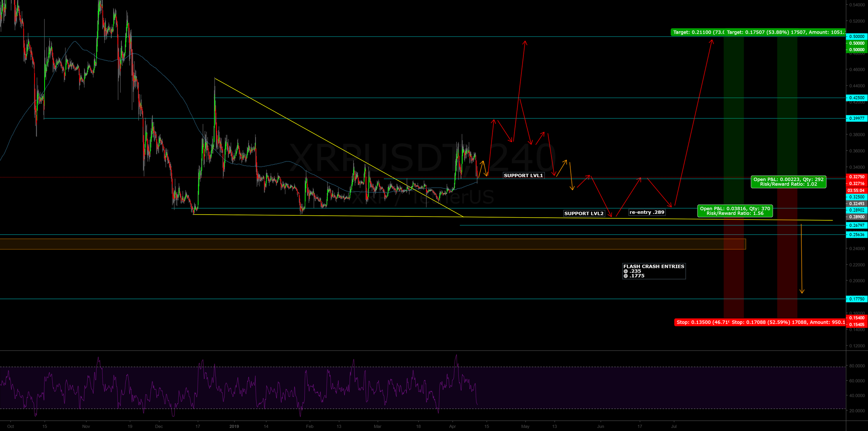Click the 0.25636 price axis label
Viewport: 868px width, 431px height.
(856, 235)
